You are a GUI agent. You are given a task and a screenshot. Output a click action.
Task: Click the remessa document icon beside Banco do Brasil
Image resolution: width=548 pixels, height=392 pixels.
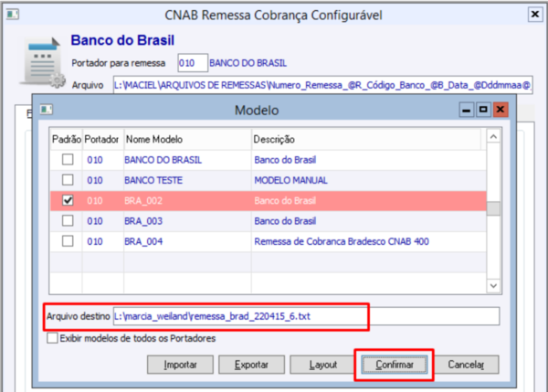click(x=43, y=62)
